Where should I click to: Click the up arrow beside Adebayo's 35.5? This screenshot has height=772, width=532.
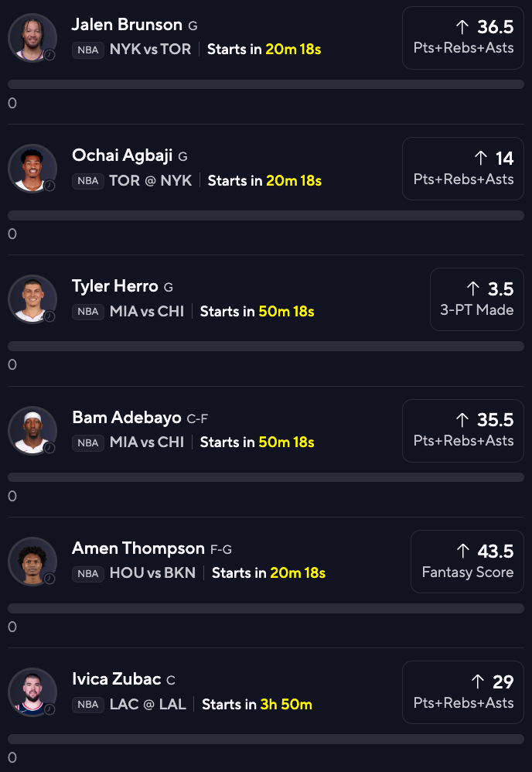pos(462,419)
